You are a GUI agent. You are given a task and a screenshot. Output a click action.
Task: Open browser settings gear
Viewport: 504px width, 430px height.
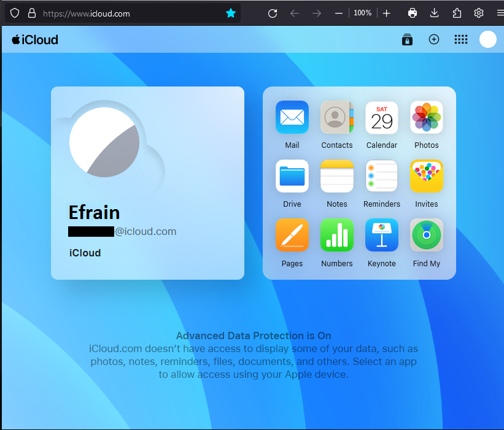(x=479, y=12)
